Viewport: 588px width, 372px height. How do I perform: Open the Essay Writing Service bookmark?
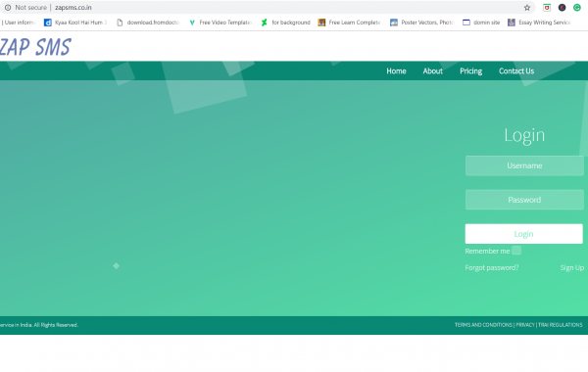point(539,23)
